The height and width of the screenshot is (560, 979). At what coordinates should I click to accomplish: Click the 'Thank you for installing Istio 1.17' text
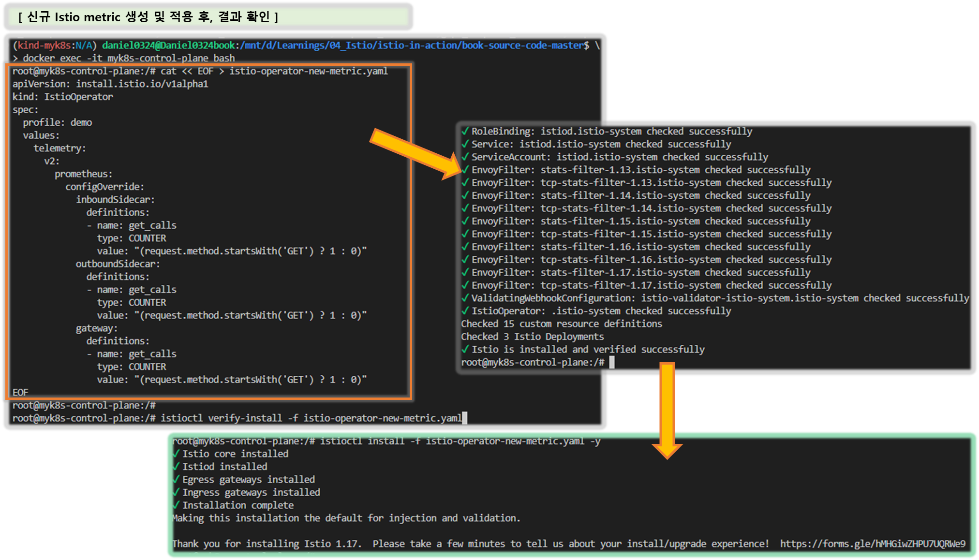point(267,544)
